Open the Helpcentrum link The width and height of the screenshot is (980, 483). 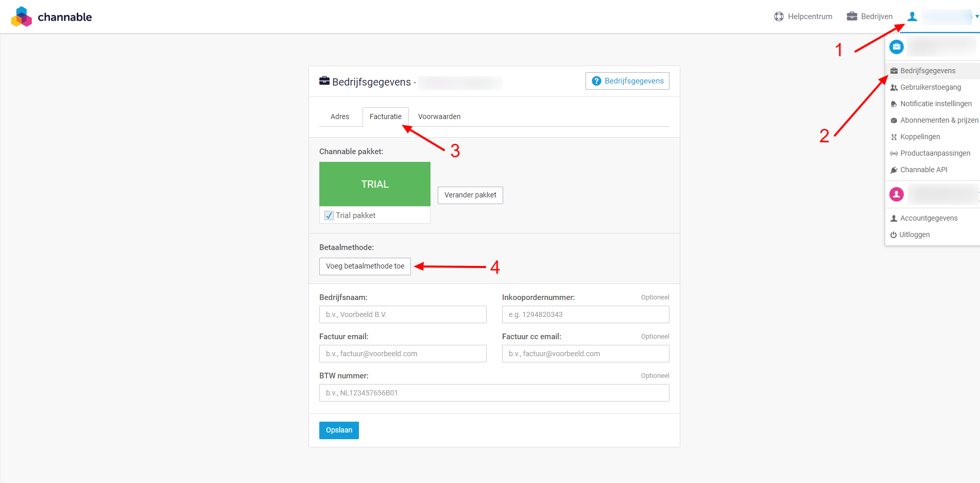pyautogui.click(x=803, y=16)
